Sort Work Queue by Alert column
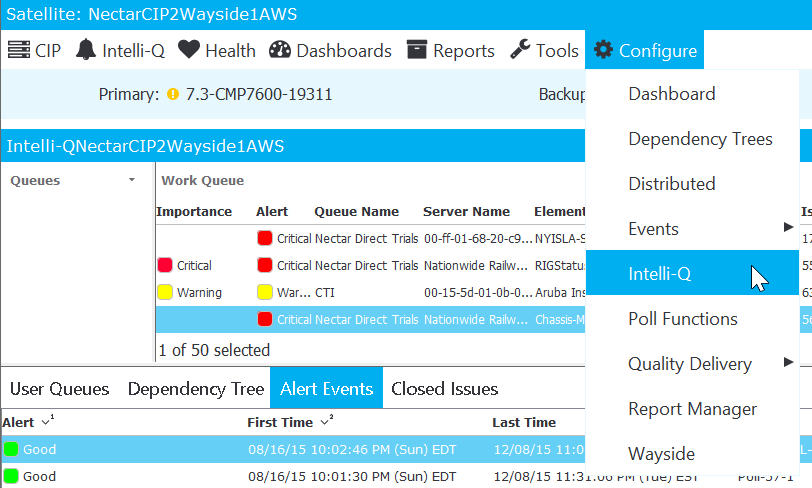 tap(272, 211)
